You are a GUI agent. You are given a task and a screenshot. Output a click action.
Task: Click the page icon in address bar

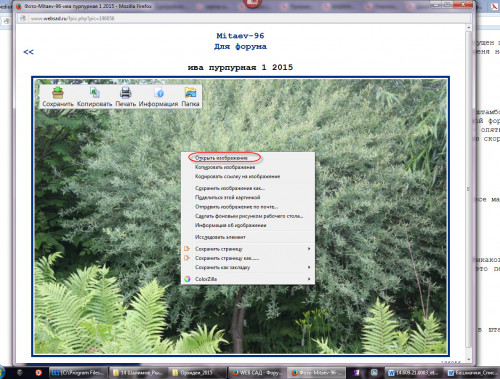click(23, 18)
